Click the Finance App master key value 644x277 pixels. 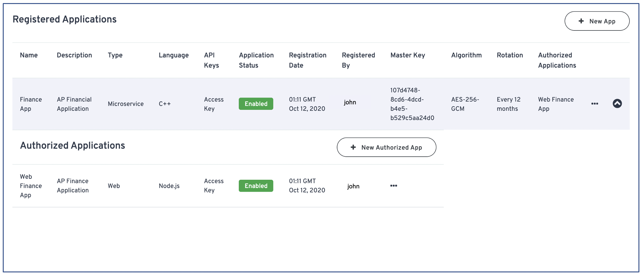(x=412, y=104)
